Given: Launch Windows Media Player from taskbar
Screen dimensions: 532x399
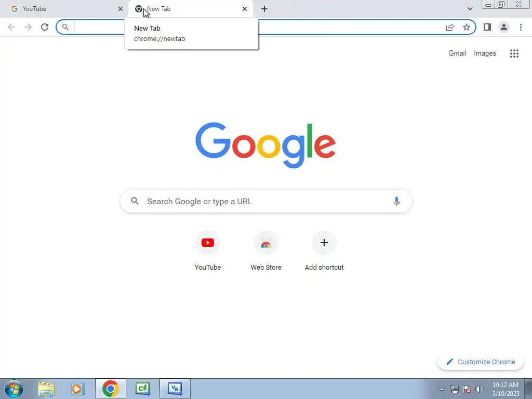Looking at the screenshot, I should tap(78, 389).
